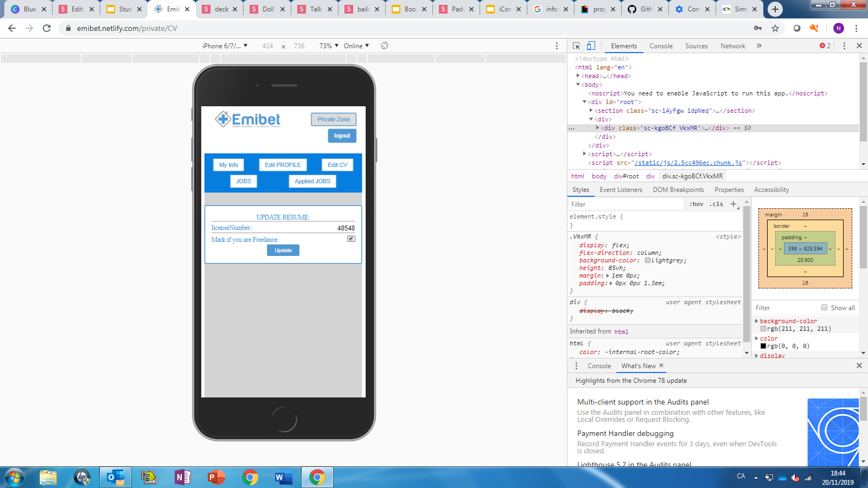Click the lightgrey color swatch in styles

[648, 260]
